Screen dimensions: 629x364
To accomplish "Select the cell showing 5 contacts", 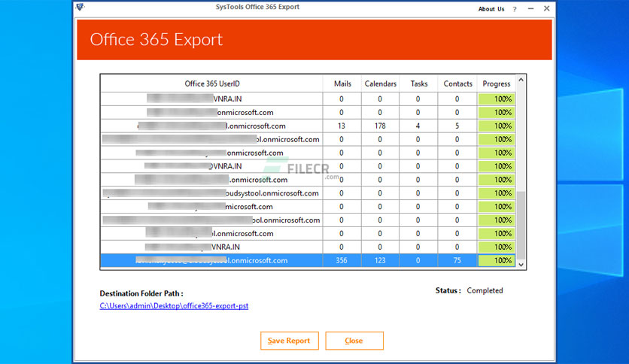I will (x=457, y=126).
